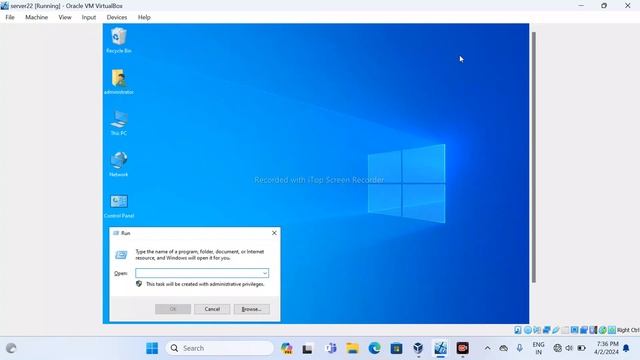This screenshot has width=640, height=360.
Task: Launch Microsoft Edge from the taskbar
Action: click(x=374, y=348)
